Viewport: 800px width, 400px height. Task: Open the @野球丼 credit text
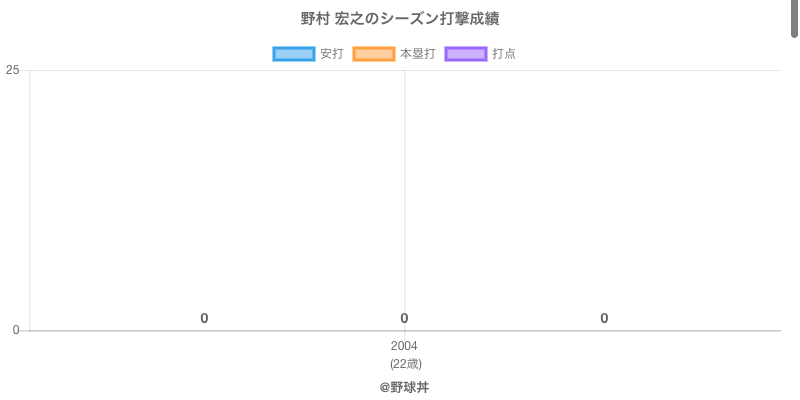coord(404,387)
